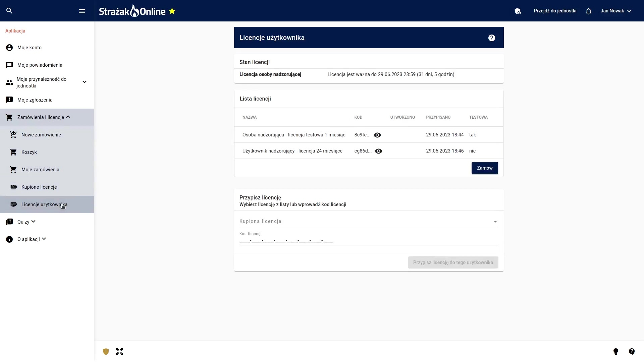The height and width of the screenshot is (362, 644).
Task: Open the Jan Nowak user menu
Action: (x=616, y=11)
